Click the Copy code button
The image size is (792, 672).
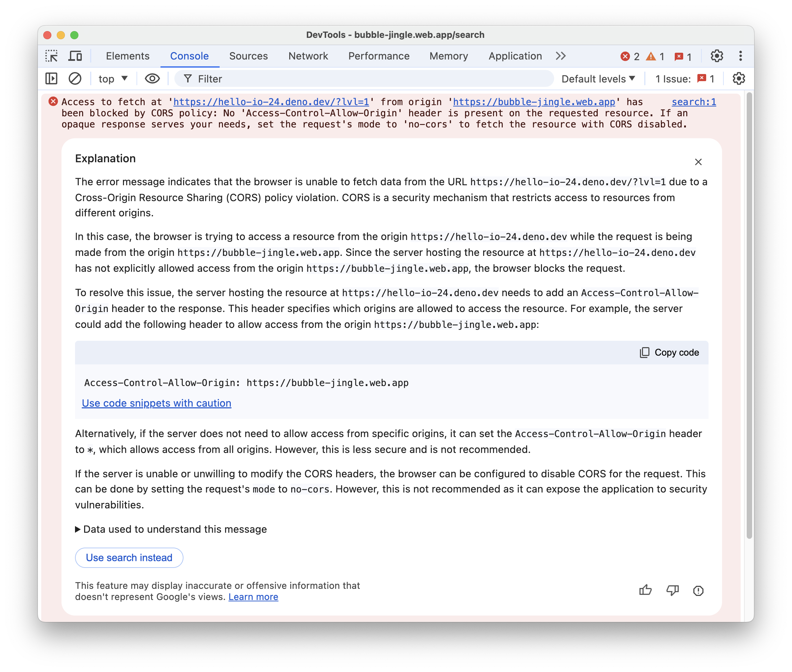pyautogui.click(x=668, y=352)
